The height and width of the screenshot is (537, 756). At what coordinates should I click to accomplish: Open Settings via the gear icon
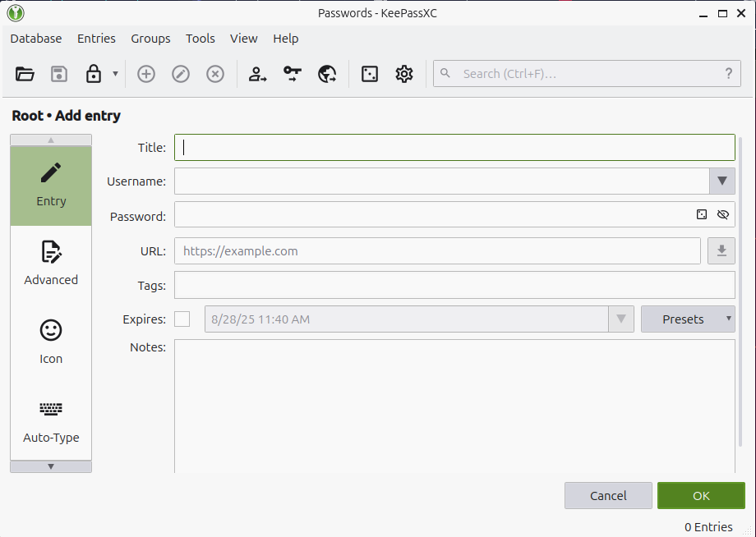[403, 74]
